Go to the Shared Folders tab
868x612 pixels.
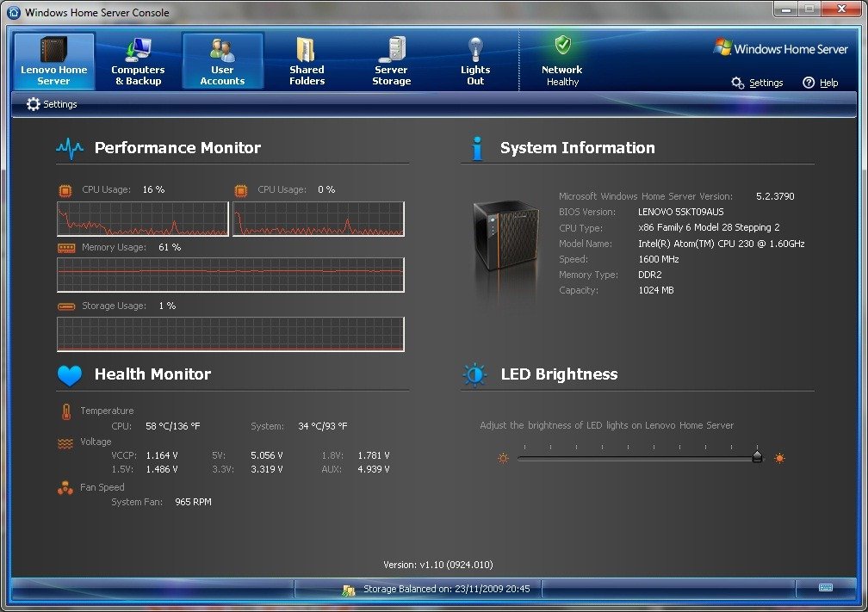click(307, 61)
